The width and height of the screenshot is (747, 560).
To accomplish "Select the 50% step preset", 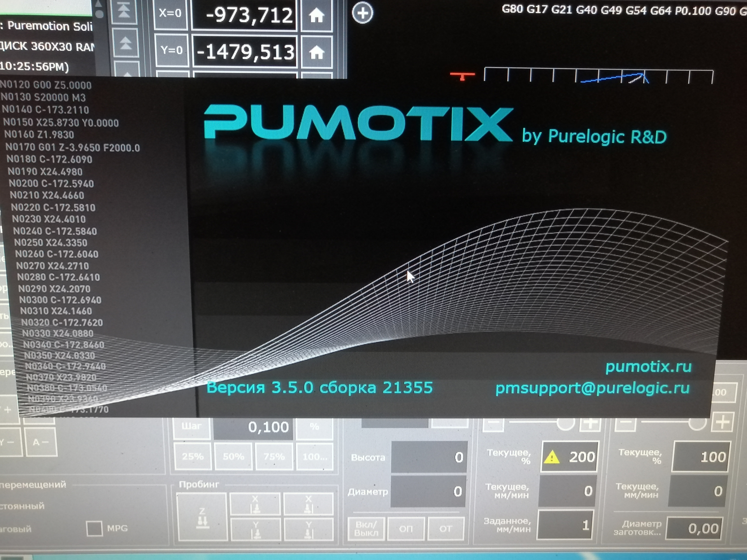I will (x=233, y=457).
